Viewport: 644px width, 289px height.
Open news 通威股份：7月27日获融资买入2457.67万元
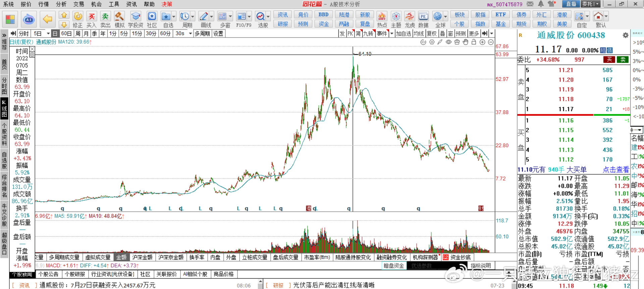pos(97,285)
